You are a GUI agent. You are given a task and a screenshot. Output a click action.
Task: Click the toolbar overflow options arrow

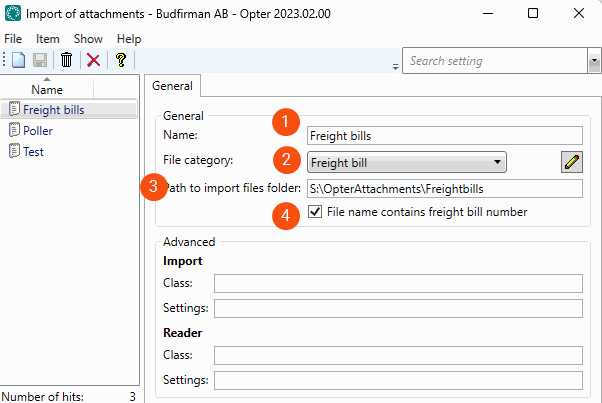[x=395, y=66]
